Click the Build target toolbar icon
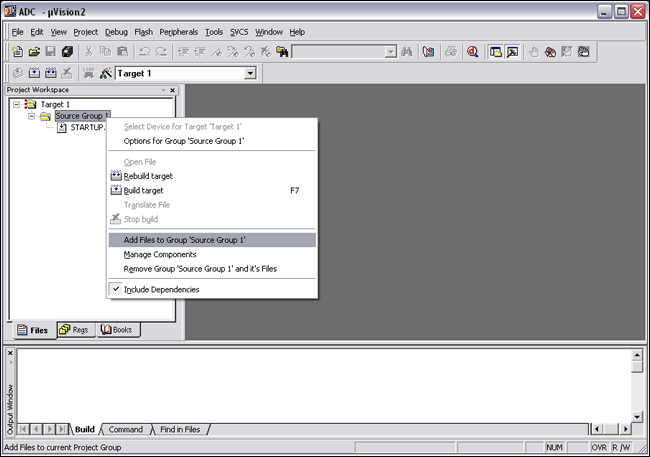Image resolution: width=650 pixels, height=457 pixels. (33, 74)
